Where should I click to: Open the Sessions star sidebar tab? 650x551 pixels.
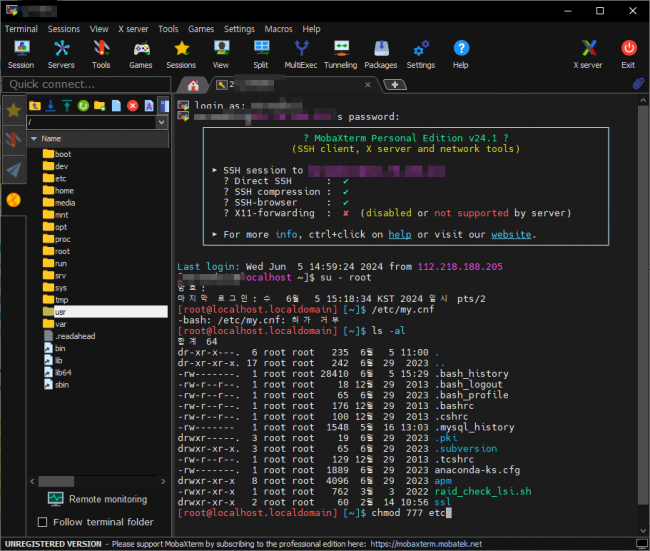[14, 110]
